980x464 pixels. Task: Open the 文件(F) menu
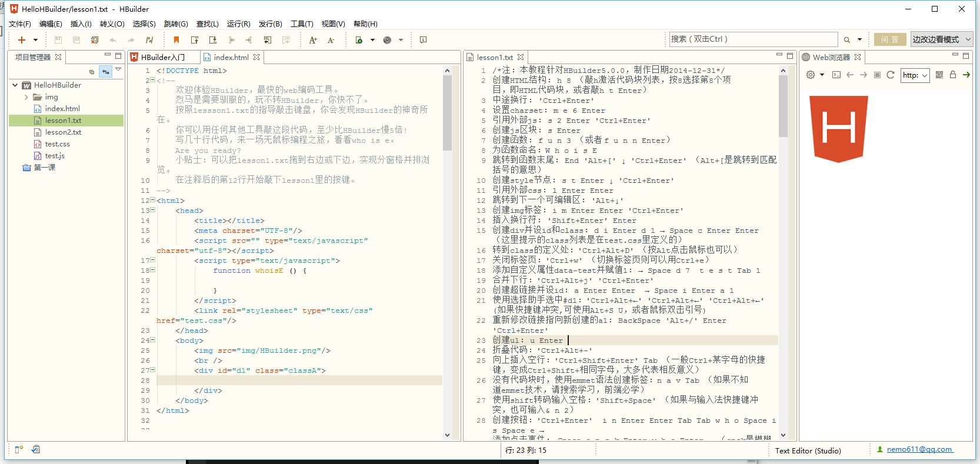tap(20, 24)
